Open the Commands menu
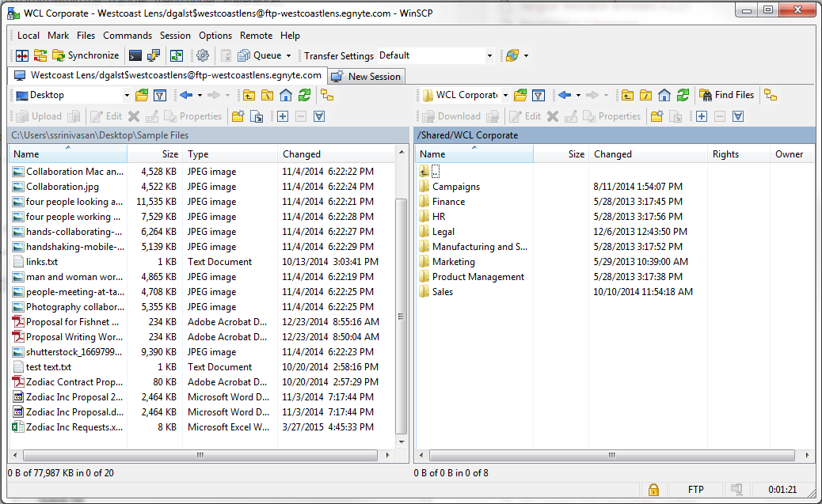Screen dimensions: 822x504 pos(127,36)
